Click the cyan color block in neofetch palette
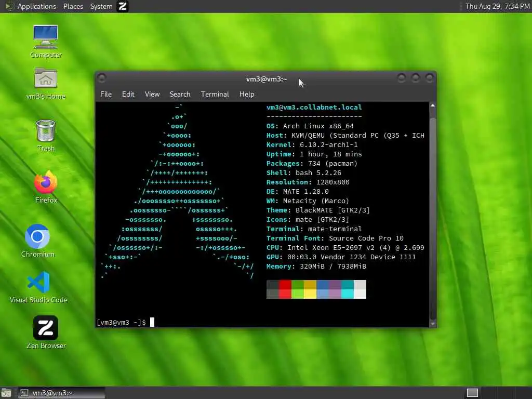532x399 pixels. (x=348, y=289)
